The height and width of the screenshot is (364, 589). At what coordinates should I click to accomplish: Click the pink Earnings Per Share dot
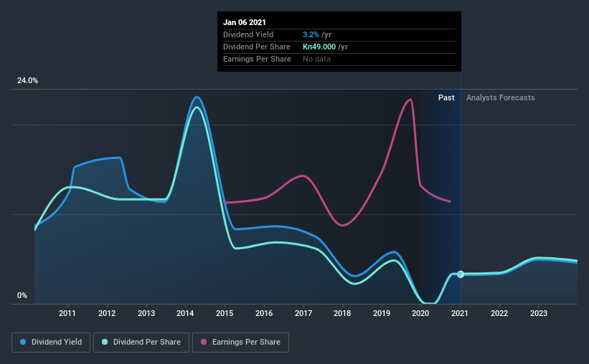204,342
